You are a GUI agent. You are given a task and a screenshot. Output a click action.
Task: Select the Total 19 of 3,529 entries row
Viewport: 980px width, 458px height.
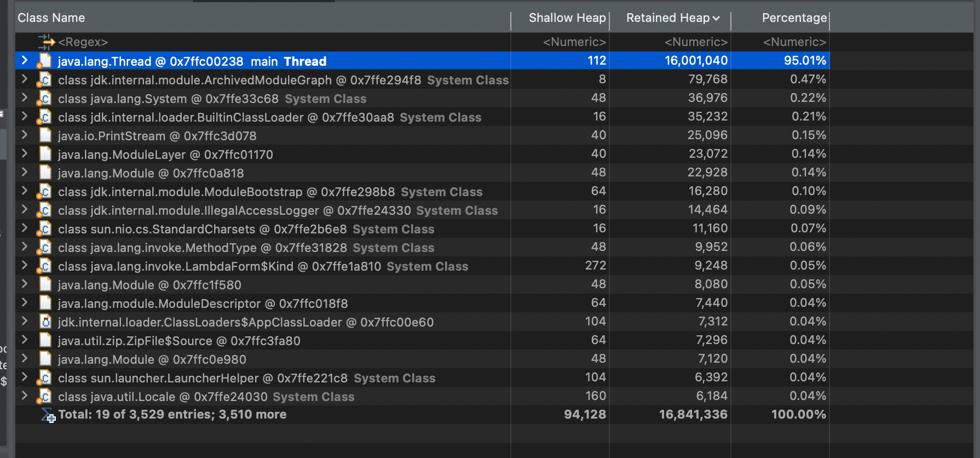click(422, 415)
